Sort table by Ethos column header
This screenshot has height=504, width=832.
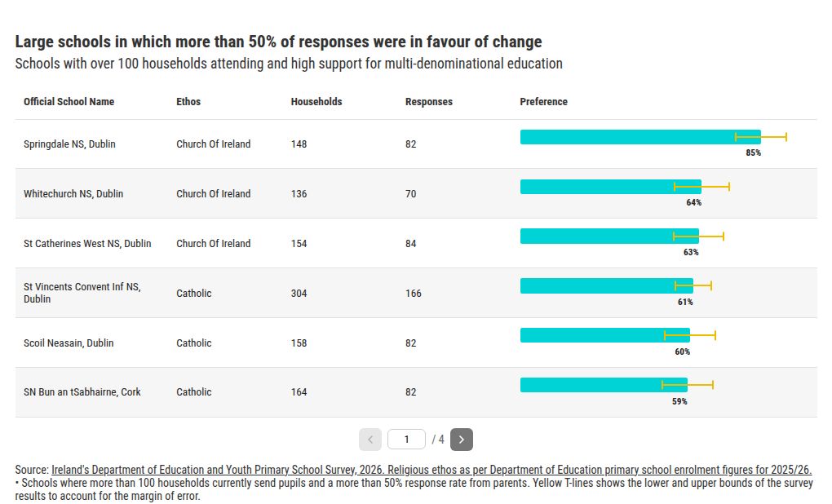coord(188,101)
